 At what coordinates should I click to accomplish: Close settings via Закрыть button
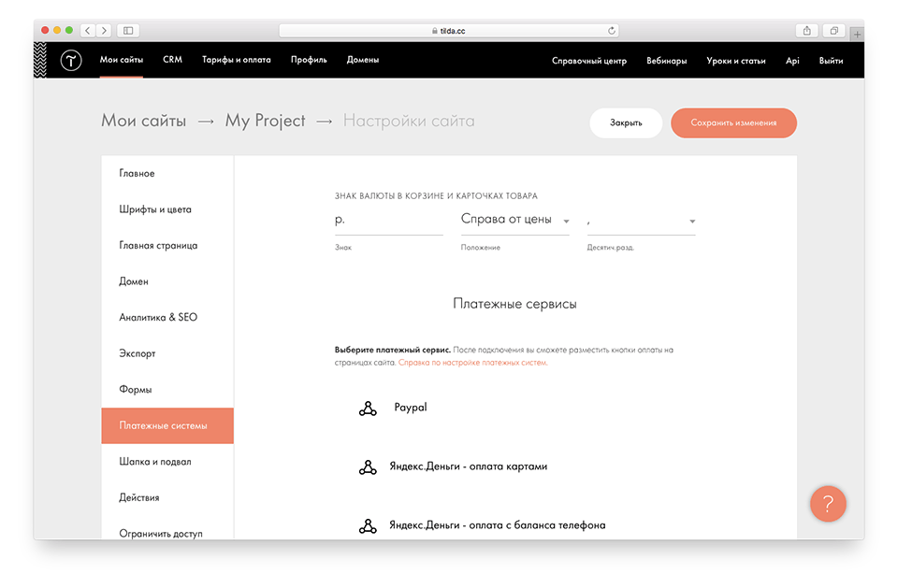625,122
